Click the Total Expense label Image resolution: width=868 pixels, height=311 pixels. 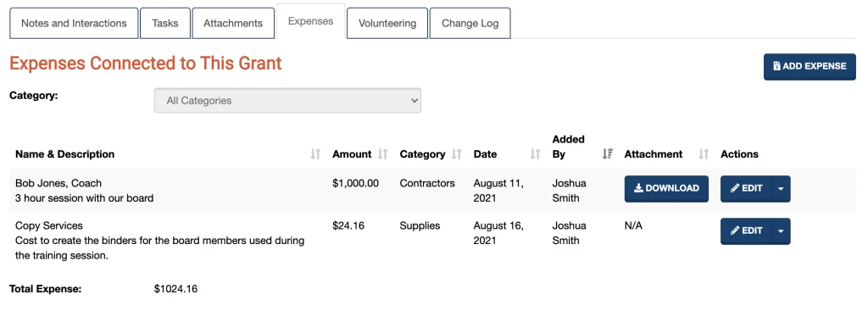[x=46, y=289]
